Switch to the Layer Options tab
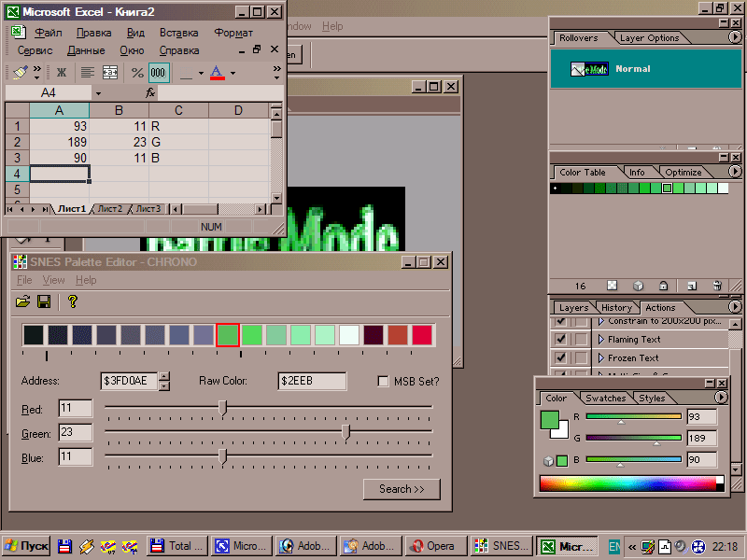 click(649, 37)
